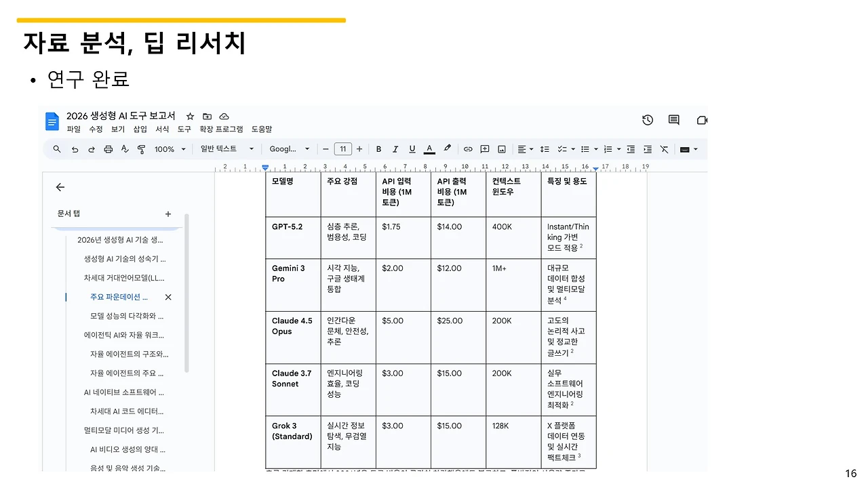The image size is (868, 488).
Task: Apply italic formatting
Action: (395, 149)
